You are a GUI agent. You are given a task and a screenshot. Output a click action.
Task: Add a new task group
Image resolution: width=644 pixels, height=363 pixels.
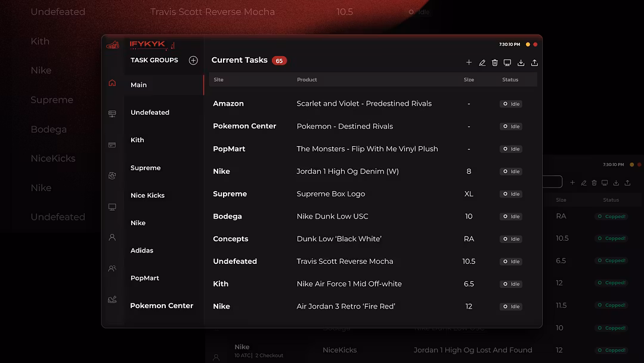(193, 60)
